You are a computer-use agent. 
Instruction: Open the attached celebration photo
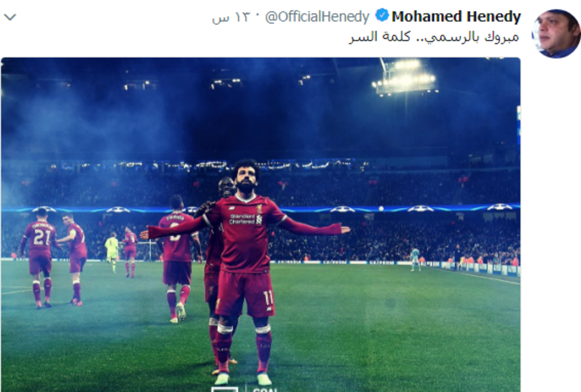click(260, 225)
